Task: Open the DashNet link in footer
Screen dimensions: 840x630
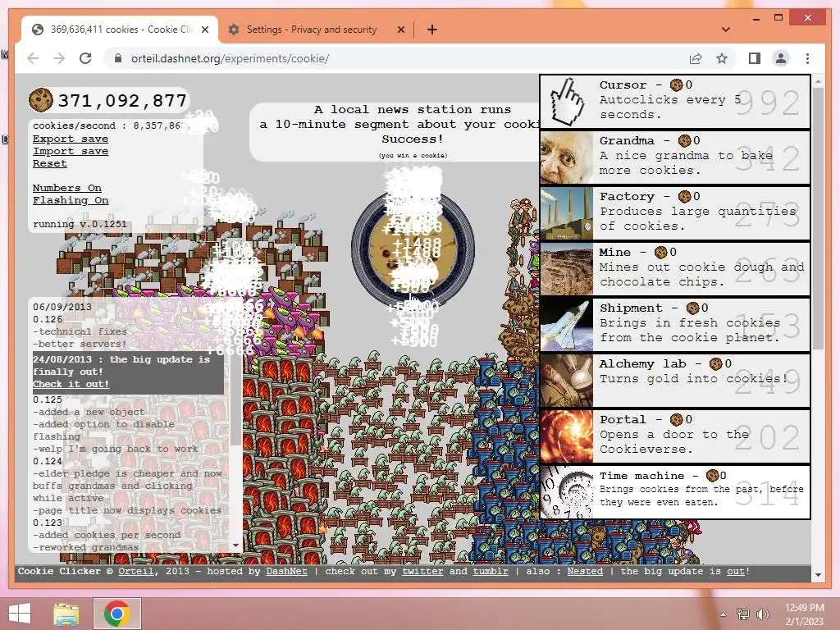Action: pos(286,571)
